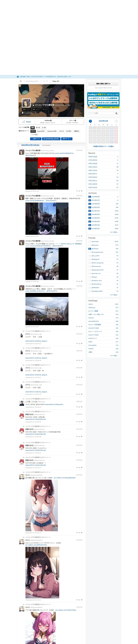The image size is (138, 644).
Task: Open the @makise_sora friend link
Action: (x=96, y=280)
